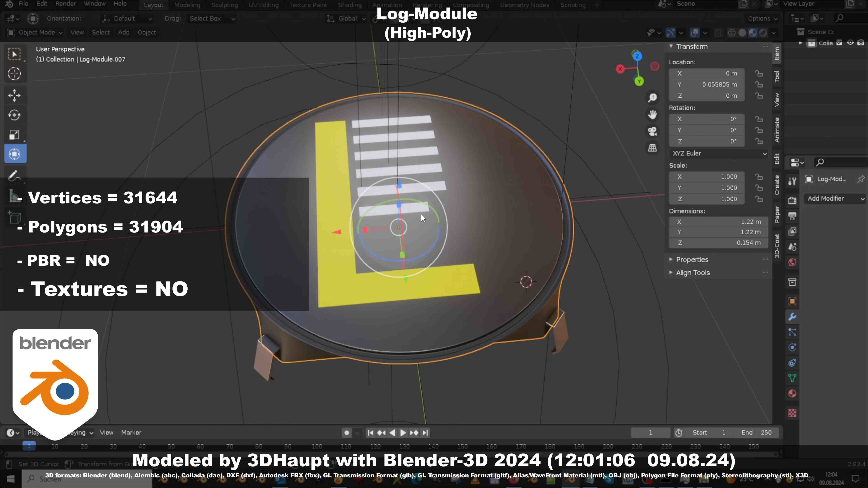Toggle lock on Location Y
The image size is (868, 488).
coord(759,84)
